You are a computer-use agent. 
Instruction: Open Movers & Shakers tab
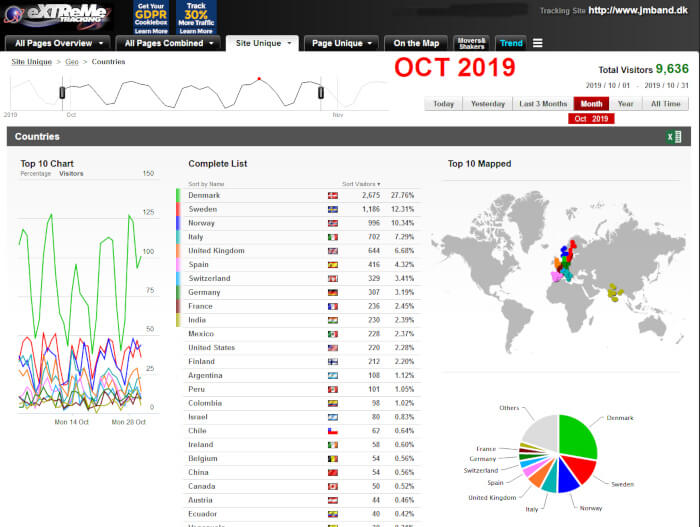pyautogui.click(x=471, y=43)
